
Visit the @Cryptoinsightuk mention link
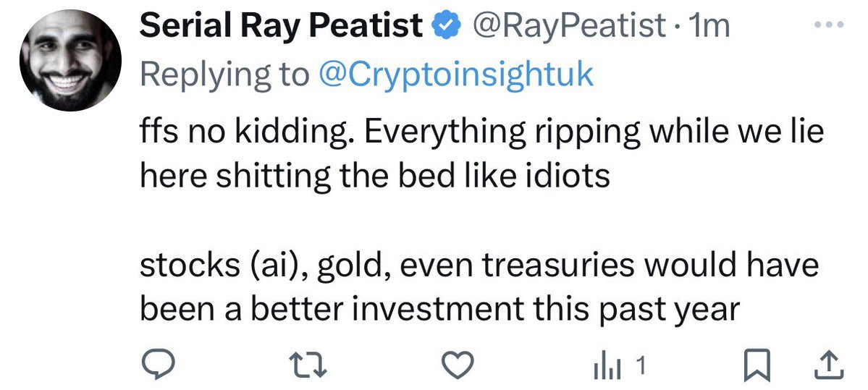[x=455, y=75]
